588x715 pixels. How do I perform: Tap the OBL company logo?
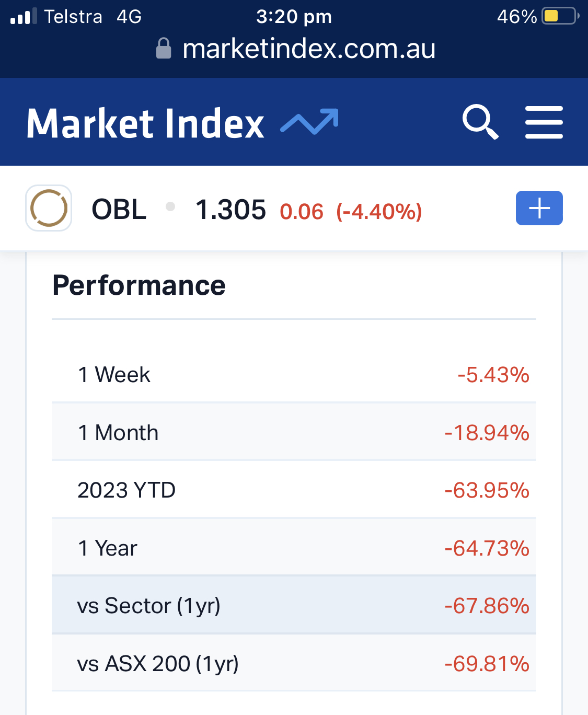(49, 208)
